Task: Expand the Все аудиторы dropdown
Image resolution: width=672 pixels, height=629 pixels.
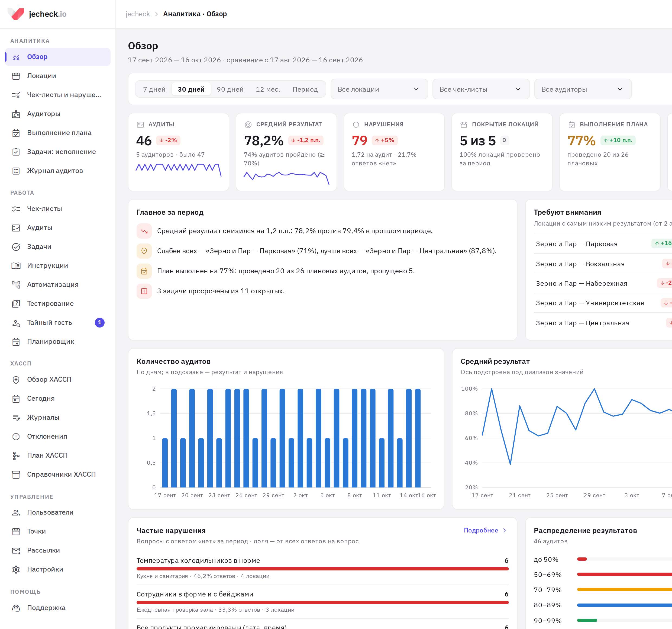Action: coord(583,89)
